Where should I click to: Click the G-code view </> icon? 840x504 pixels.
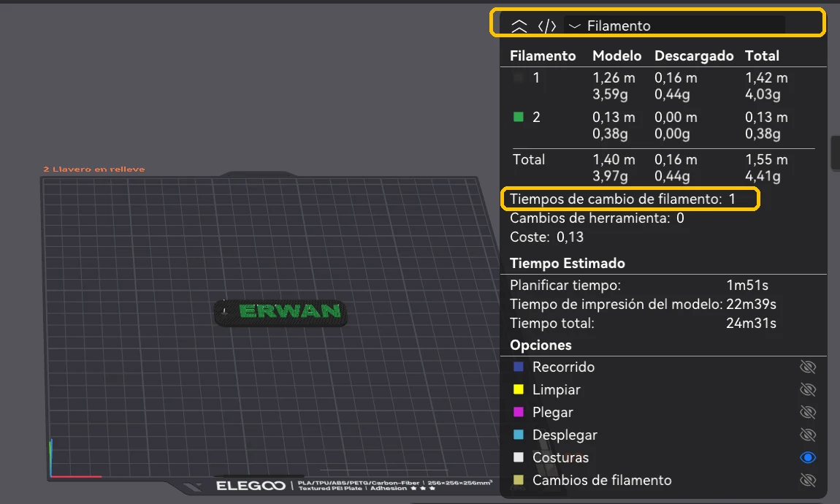547,26
